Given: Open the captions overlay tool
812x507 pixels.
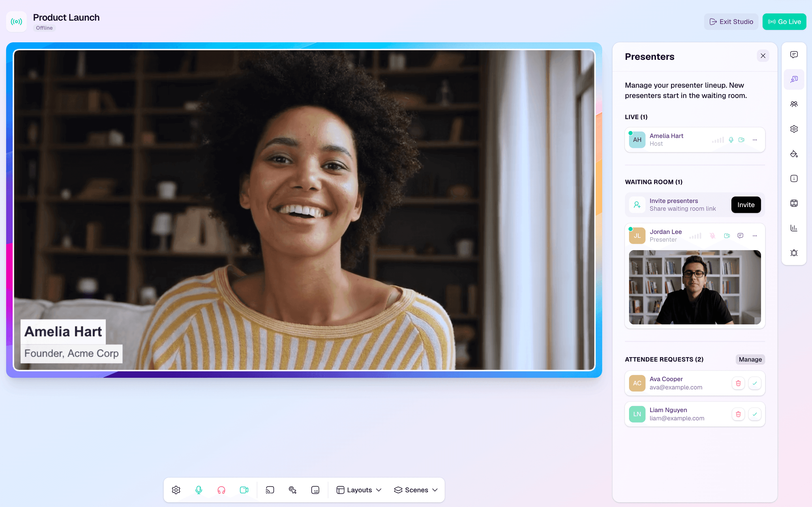Looking at the screenshot, I should (x=315, y=490).
